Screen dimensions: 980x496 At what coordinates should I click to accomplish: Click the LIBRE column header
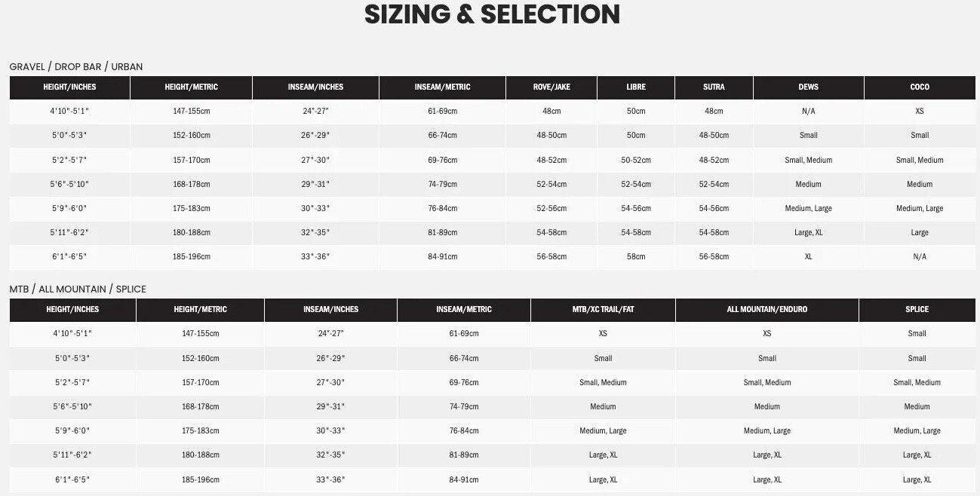coord(636,87)
